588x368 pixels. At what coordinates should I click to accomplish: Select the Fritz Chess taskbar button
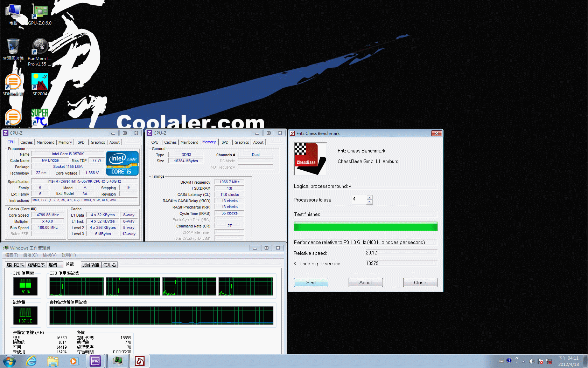point(140,361)
